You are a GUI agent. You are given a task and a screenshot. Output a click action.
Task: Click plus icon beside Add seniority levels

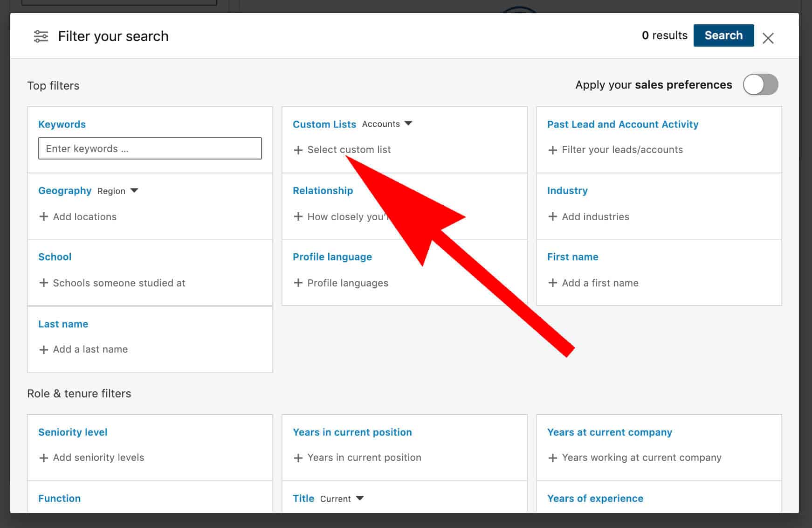click(x=43, y=458)
